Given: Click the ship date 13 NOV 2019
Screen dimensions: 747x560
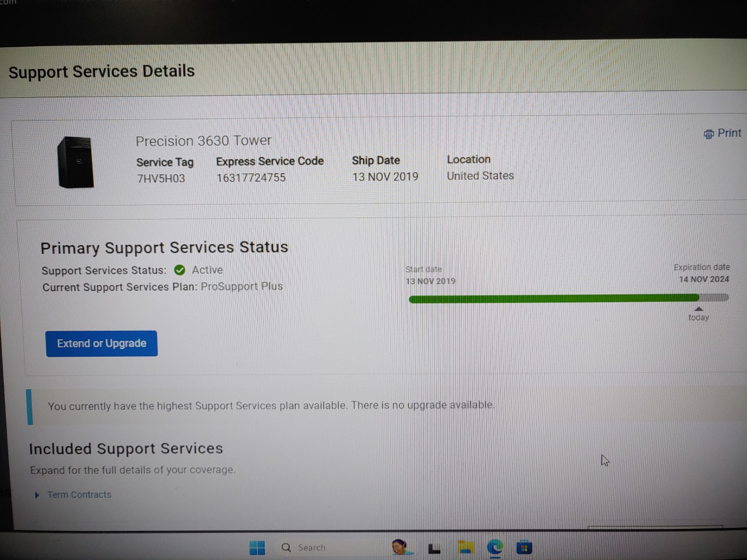Looking at the screenshot, I should [385, 177].
